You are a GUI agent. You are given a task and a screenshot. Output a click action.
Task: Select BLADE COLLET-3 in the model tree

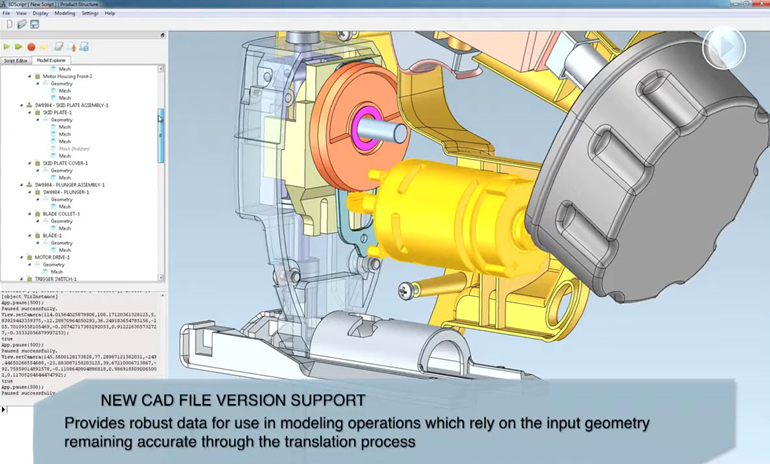[x=61, y=214]
